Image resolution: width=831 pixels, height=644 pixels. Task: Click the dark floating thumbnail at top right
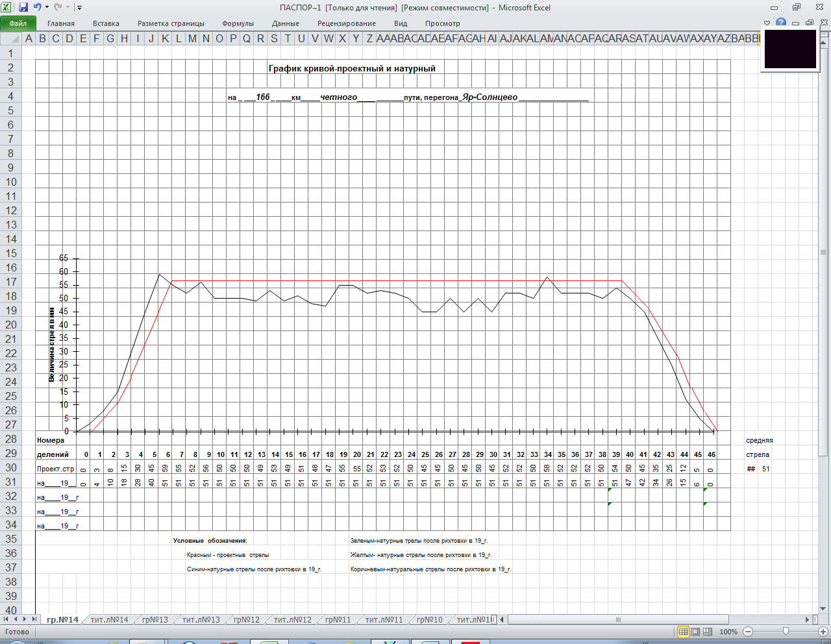tap(790, 49)
